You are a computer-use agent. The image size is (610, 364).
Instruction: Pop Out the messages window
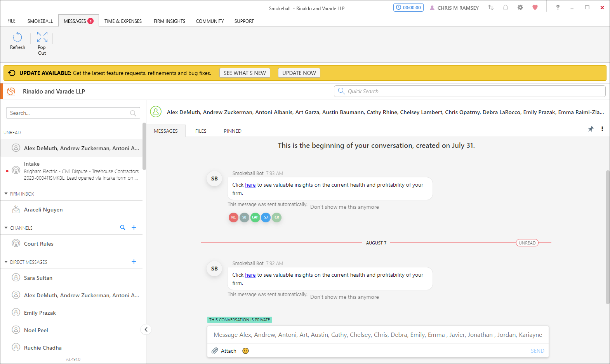click(x=42, y=43)
